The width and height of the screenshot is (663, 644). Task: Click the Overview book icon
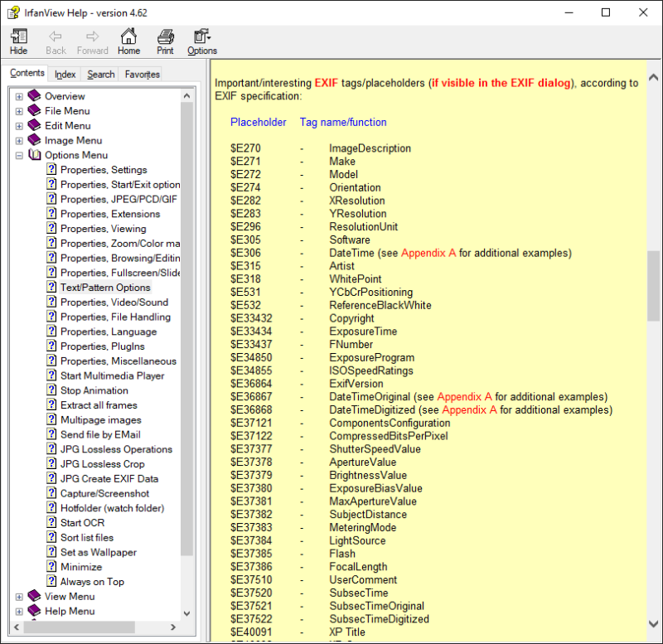coord(34,96)
